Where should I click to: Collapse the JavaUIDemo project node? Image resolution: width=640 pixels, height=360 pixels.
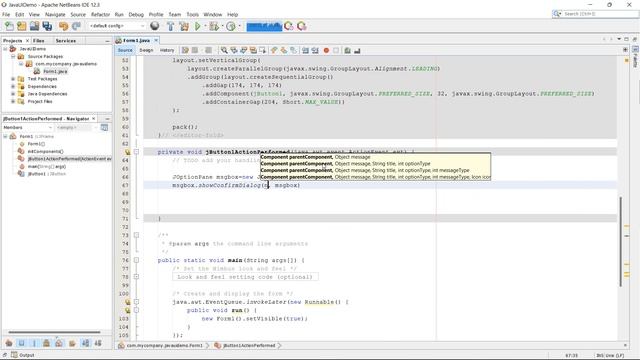tap(5, 49)
